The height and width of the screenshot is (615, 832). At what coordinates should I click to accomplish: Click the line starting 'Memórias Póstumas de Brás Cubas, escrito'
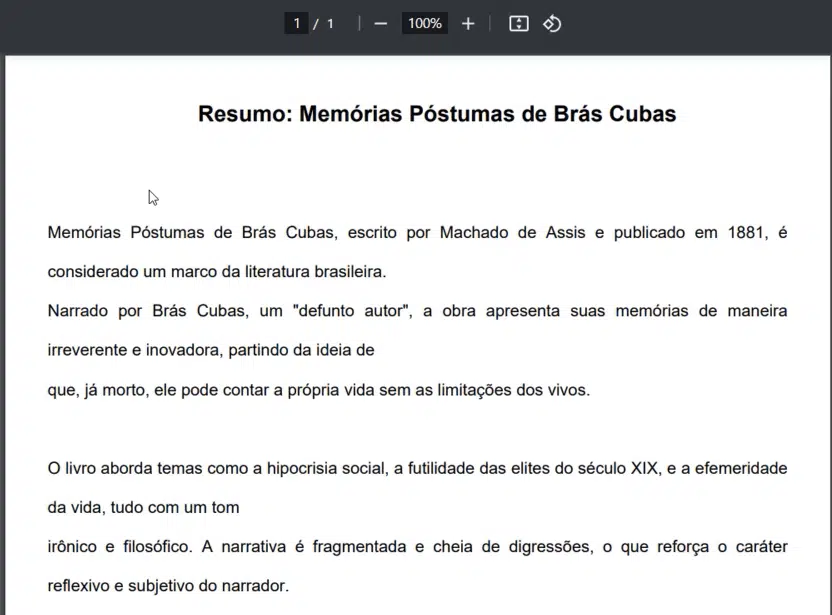(417, 232)
